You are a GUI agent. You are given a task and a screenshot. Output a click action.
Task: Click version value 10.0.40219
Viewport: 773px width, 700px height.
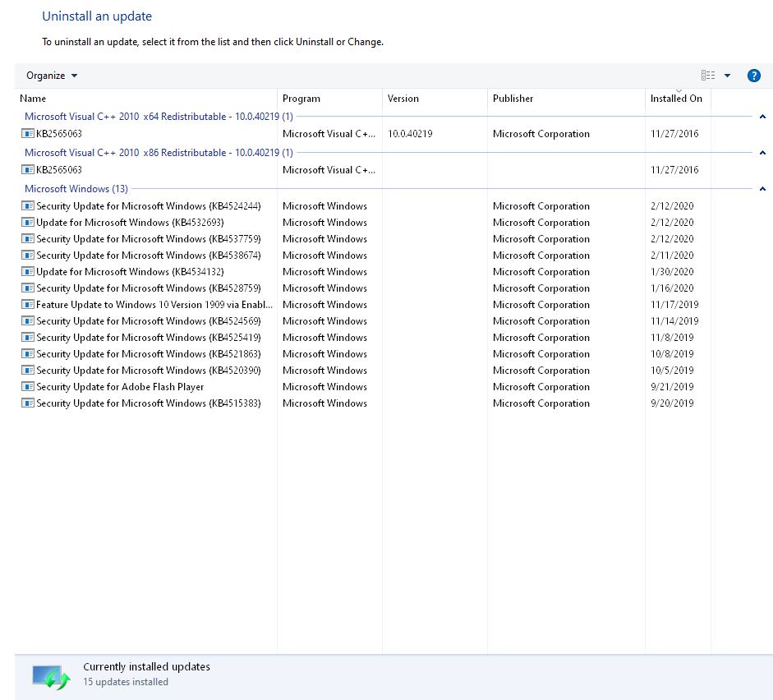tap(410, 134)
